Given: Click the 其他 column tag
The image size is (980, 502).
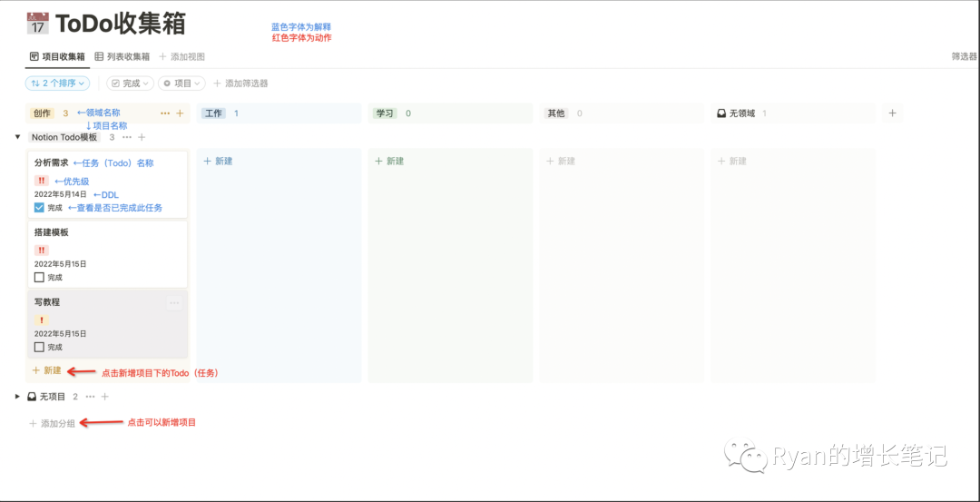Looking at the screenshot, I should pos(556,113).
